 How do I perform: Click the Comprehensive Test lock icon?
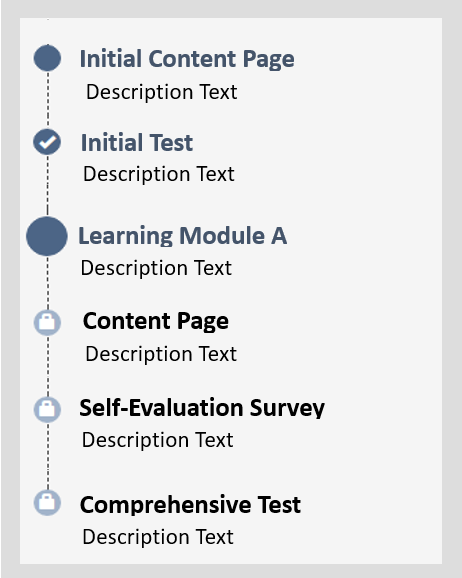coord(47,502)
